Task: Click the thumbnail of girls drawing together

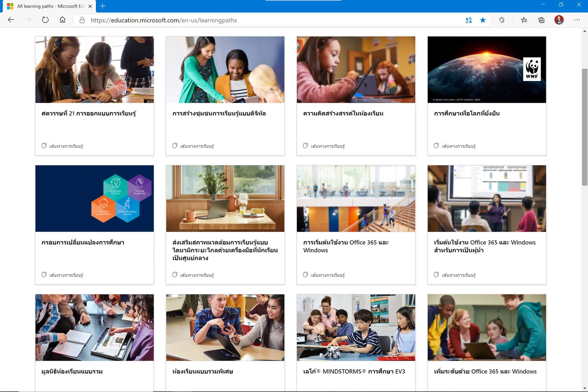Action: point(94,69)
